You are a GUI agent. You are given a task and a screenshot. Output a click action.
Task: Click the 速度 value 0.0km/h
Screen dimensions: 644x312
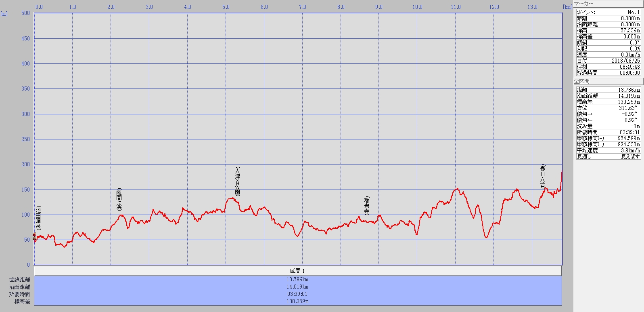point(631,55)
